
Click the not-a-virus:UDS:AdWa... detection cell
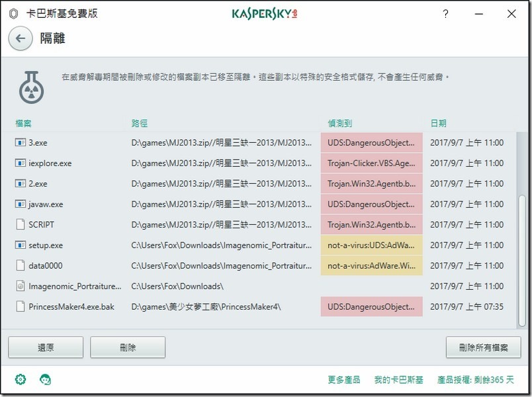(x=371, y=245)
